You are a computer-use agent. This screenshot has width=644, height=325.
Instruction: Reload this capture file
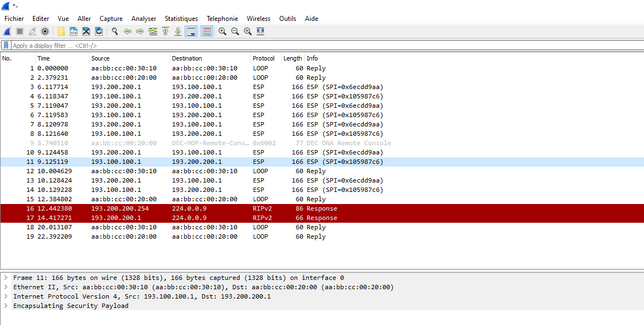pyautogui.click(x=99, y=31)
